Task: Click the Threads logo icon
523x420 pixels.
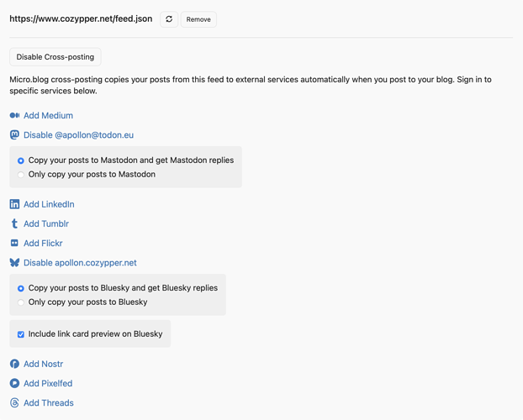Action: (x=14, y=402)
